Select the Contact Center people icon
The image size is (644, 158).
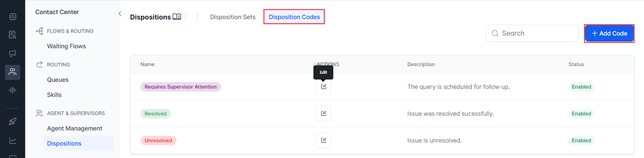coord(13,72)
